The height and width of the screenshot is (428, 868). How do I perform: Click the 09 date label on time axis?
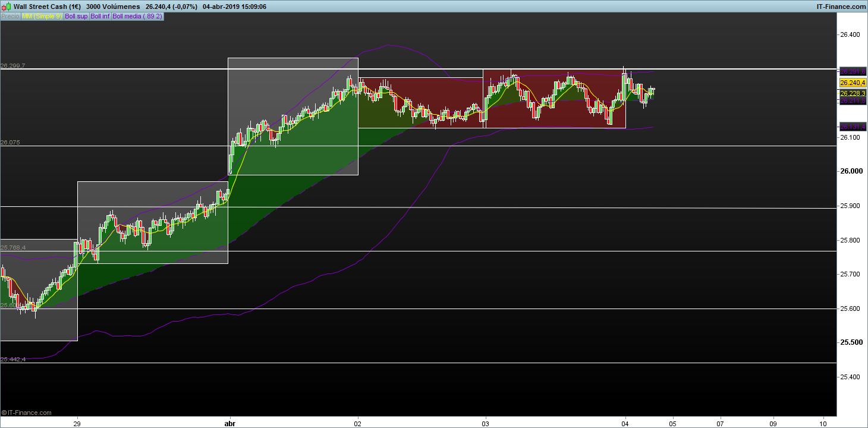773,424
